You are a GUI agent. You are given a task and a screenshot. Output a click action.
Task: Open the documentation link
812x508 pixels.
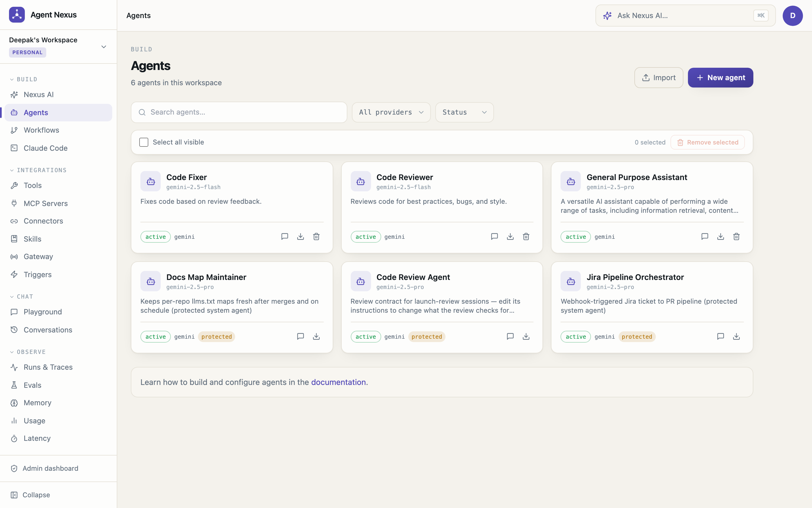coord(338,382)
